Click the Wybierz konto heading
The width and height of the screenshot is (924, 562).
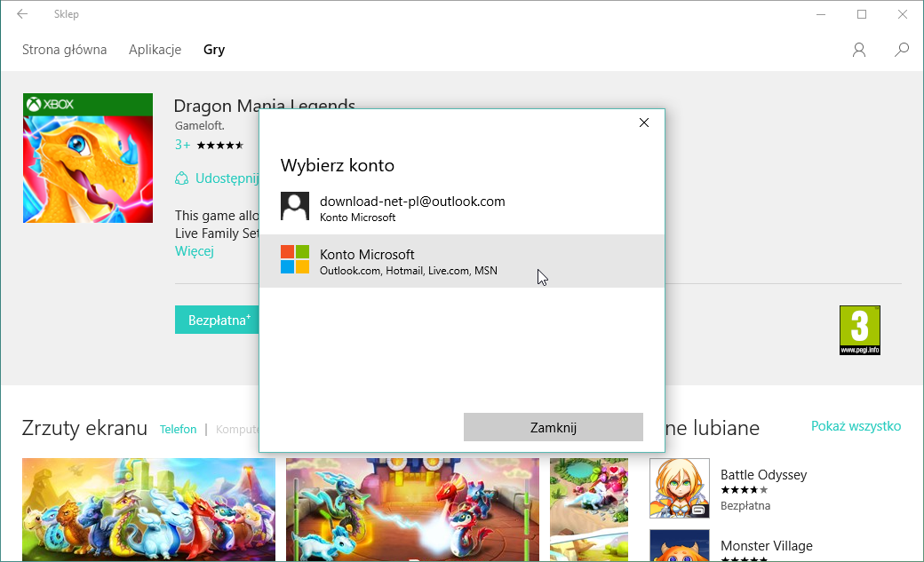point(337,165)
